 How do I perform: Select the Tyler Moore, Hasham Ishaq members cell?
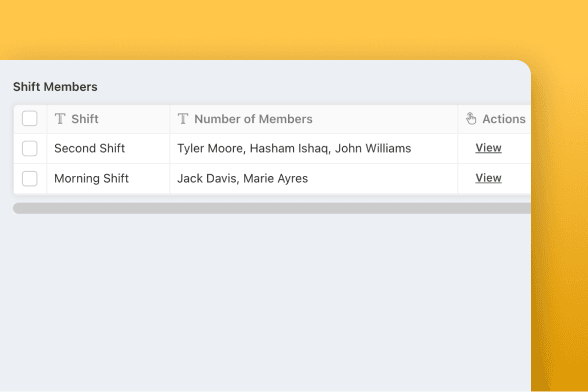pyautogui.click(x=314, y=149)
